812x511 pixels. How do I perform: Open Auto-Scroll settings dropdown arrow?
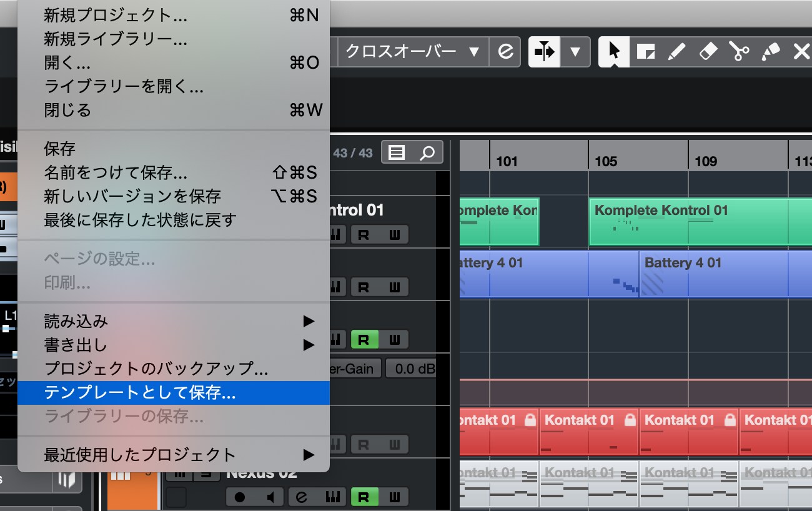pyautogui.click(x=575, y=51)
